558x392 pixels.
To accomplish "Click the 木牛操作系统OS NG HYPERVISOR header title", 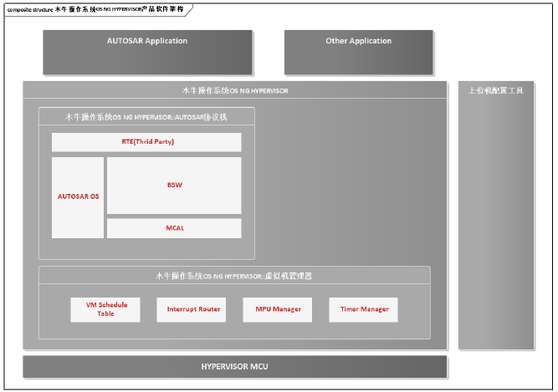I will tap(235, 90).
